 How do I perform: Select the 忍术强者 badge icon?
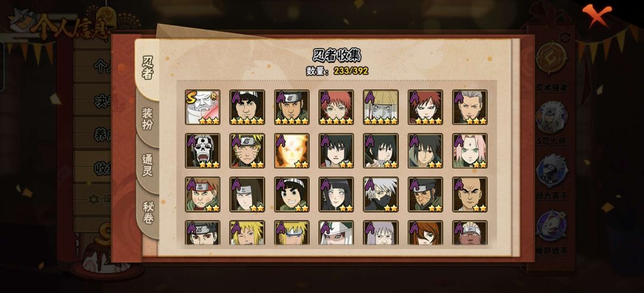[552, 57]
